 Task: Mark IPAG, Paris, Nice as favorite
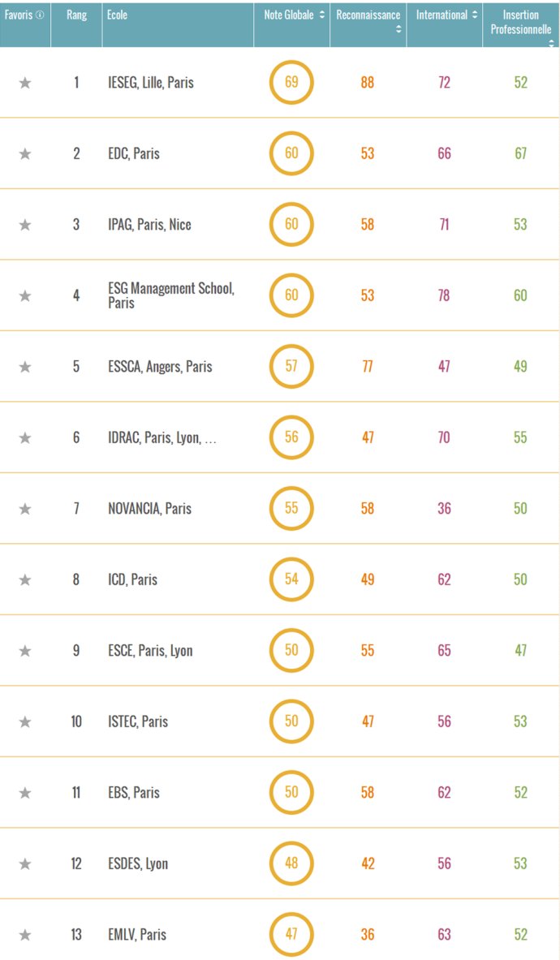pyautogui.click(x=25, y=225)
